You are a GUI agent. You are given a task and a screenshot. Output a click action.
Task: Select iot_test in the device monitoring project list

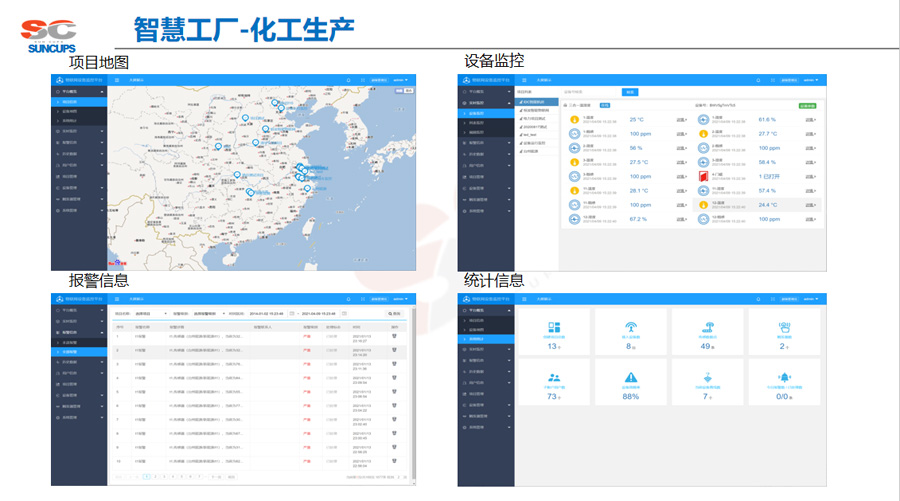(x=530, y=134)
